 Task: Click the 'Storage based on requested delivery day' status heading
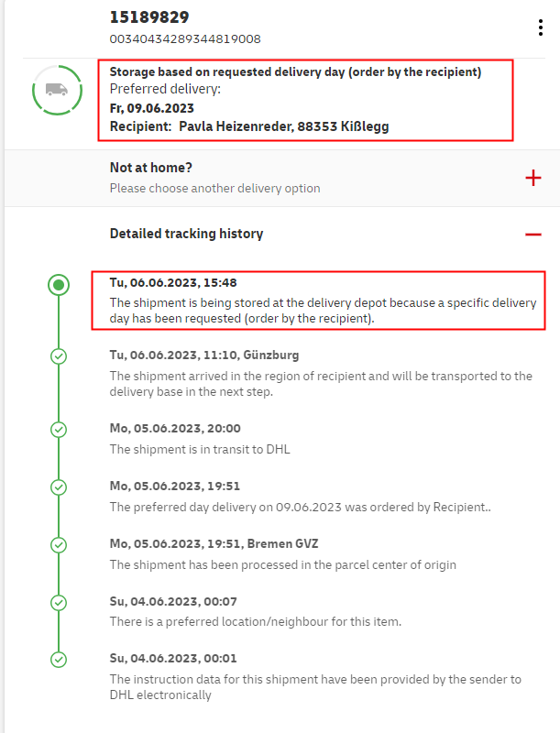tap(295, 71)
